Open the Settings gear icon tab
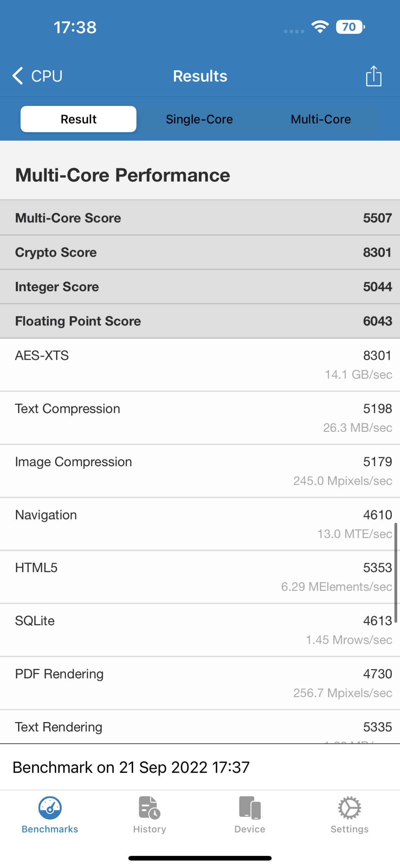Viewport: 400px width, 868px height. pyautogui.click(x=349, y=808)
